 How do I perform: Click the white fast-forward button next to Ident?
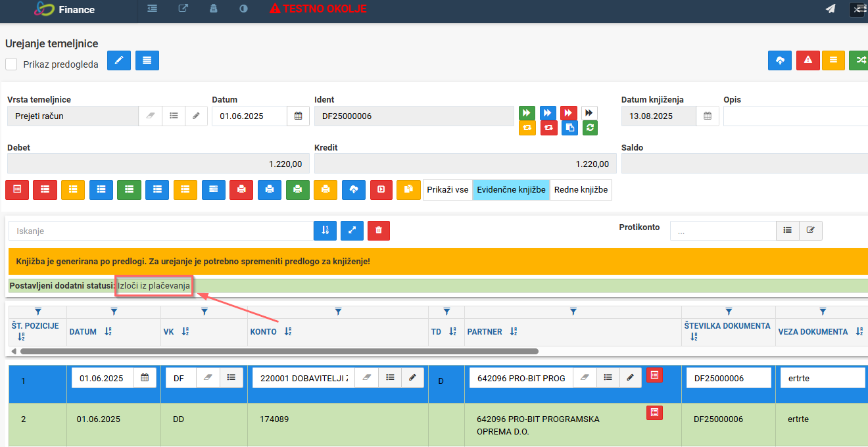[x=590, y=112]
